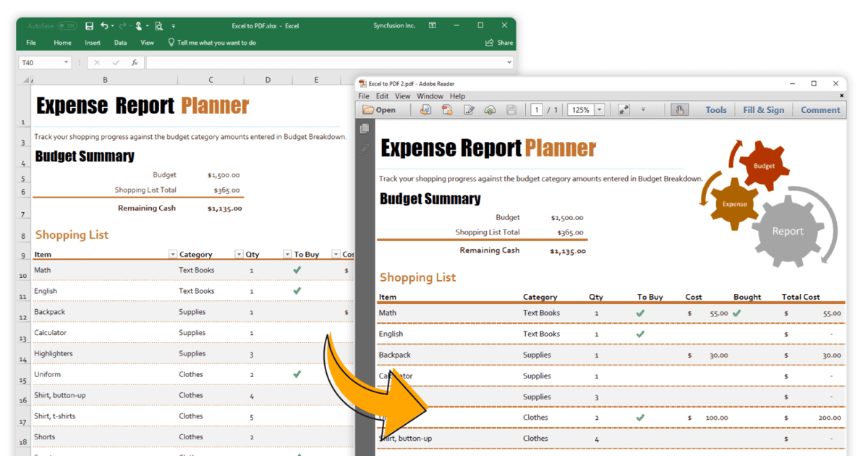Open the Qty column filter dropdown in Excel
Screen dimensions: 868x456
[x=287, y=254]
